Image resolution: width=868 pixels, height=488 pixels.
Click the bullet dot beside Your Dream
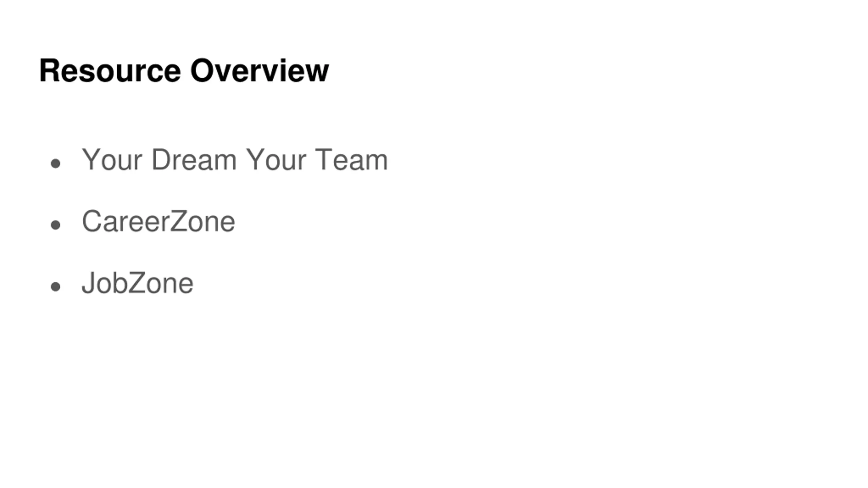[x=55, y=164]
